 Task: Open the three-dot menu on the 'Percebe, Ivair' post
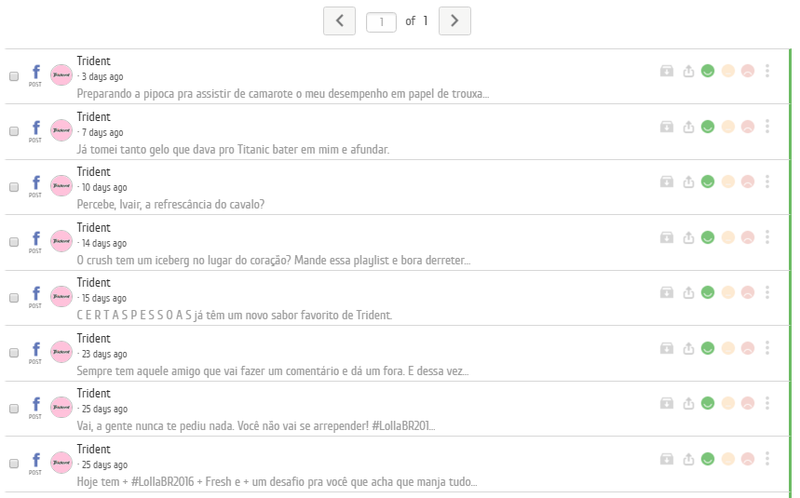click(767, 182)
